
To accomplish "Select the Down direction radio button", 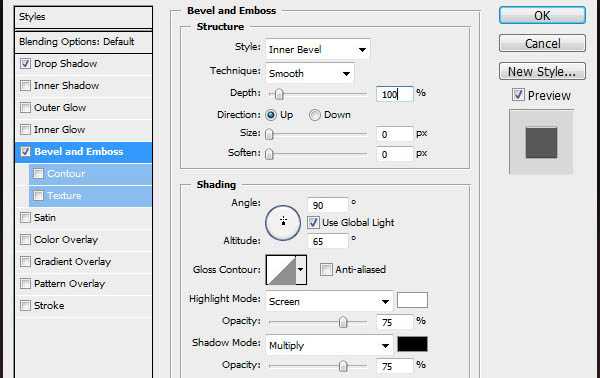I will coord(315,115).
